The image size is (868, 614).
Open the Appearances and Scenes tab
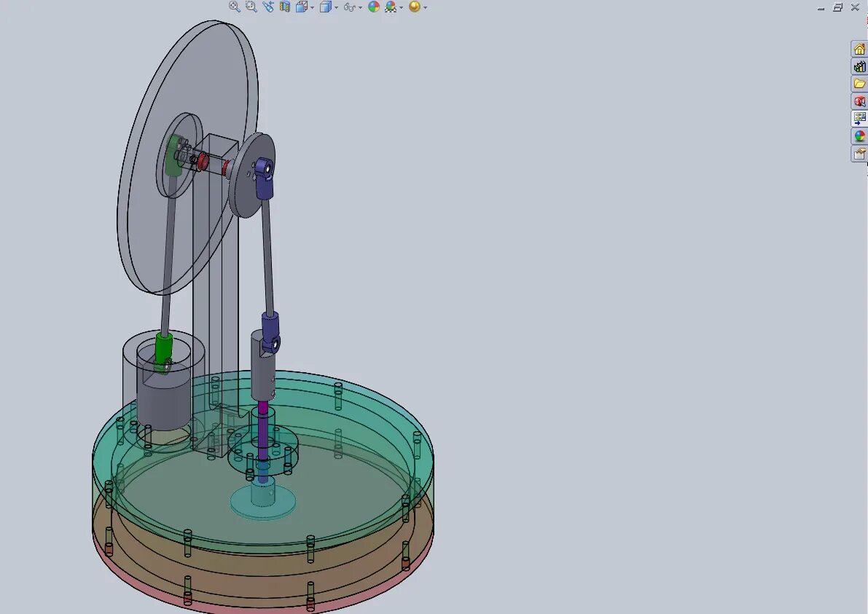859,136
